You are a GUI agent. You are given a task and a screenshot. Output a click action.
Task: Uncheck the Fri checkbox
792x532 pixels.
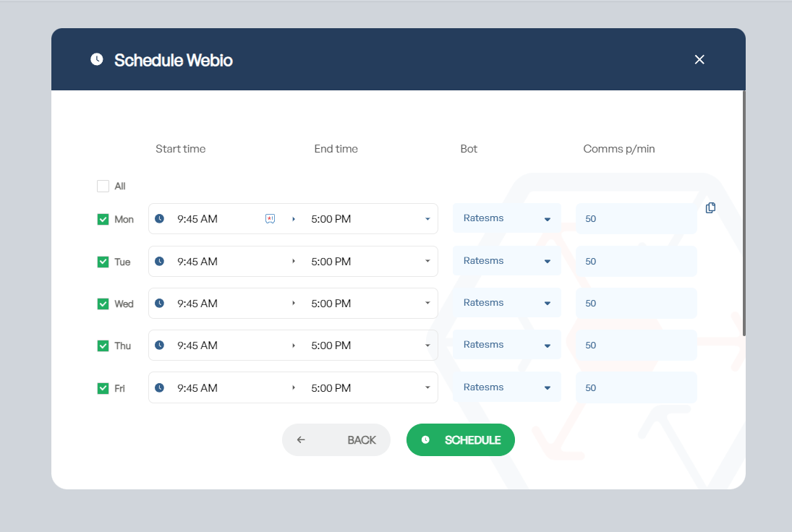pyautogui.click(x=103, y=388)
